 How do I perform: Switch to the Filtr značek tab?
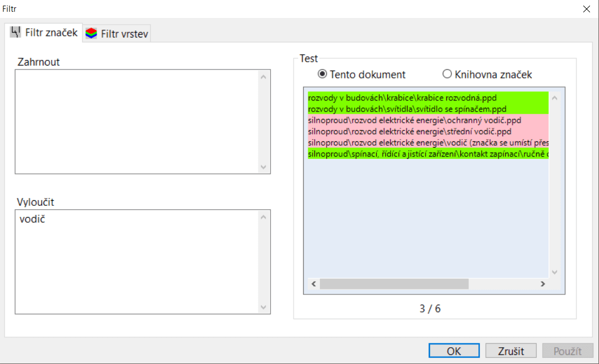(44, 33)
